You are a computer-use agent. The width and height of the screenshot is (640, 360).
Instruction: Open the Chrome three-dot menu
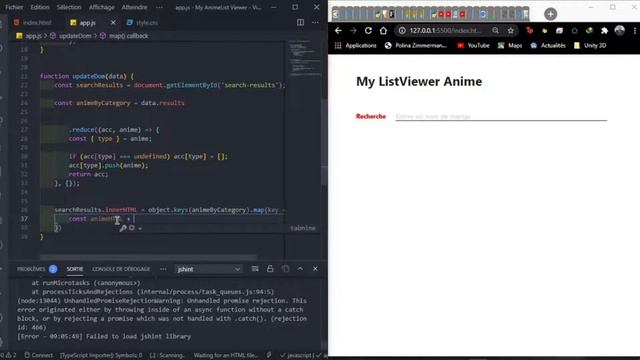[635, 31]
